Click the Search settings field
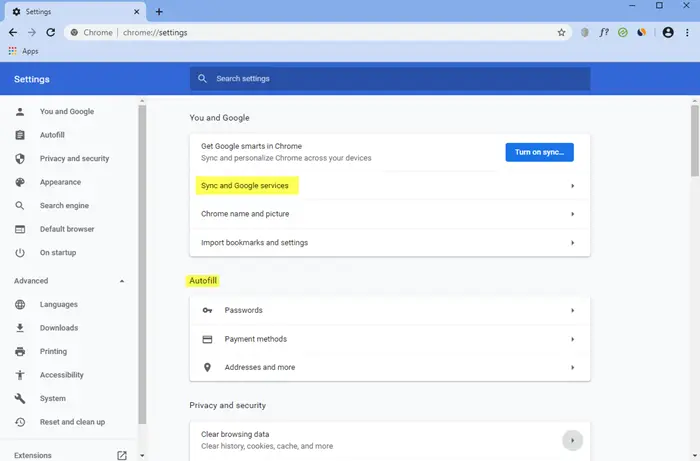The width and height of the screenshot is (700, 461). [x=390, y=79]
